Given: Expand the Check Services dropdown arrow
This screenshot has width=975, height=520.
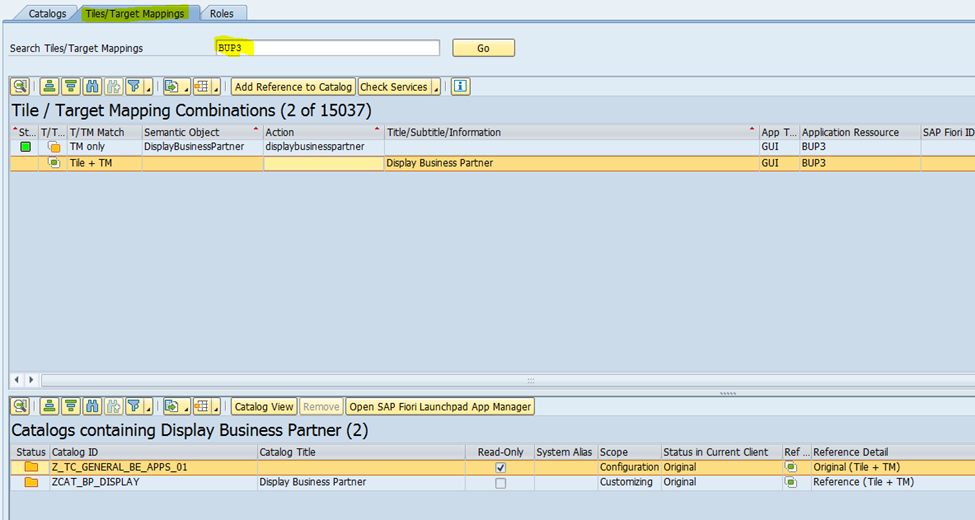Looking at the screenshot, I should point(436,87).
